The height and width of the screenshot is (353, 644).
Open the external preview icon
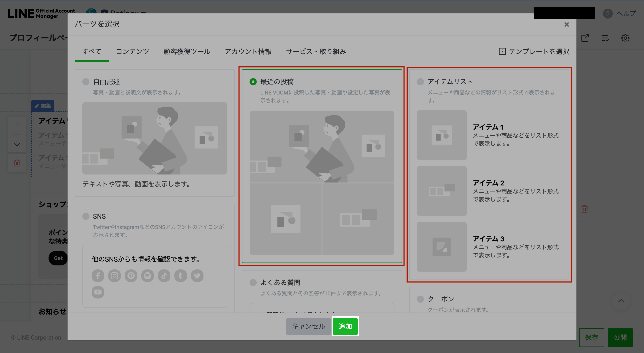pos(585,38)
